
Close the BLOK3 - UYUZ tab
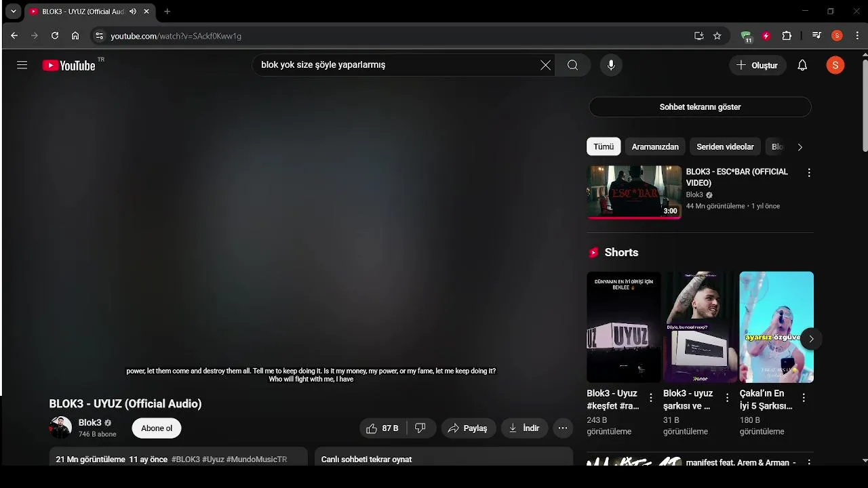146,12
